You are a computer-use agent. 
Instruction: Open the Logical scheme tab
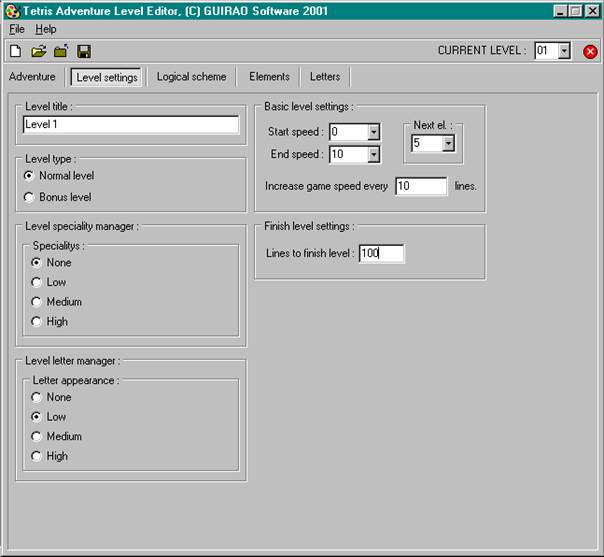[x=191, y=77]
